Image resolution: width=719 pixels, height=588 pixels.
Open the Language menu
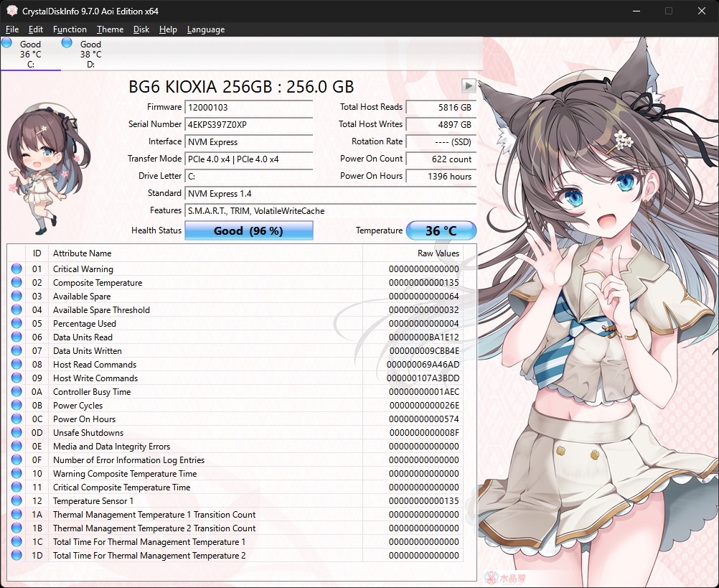(x=206, y=29)
